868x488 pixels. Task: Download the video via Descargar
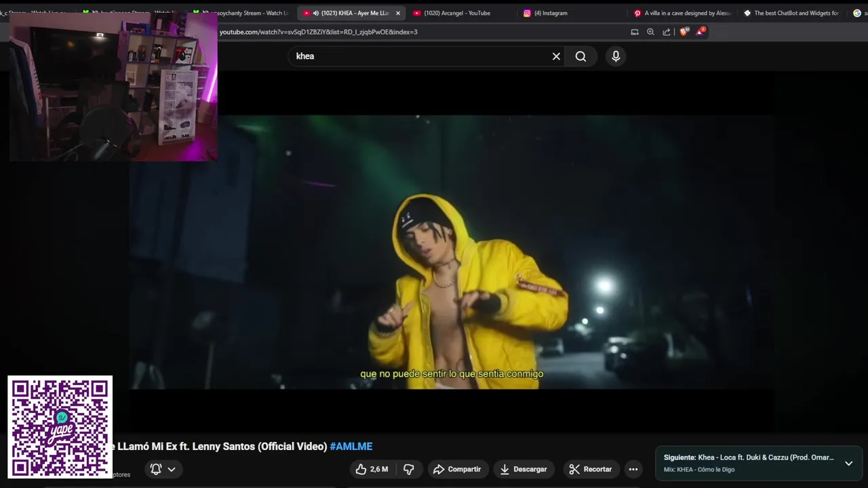(523, 469)
